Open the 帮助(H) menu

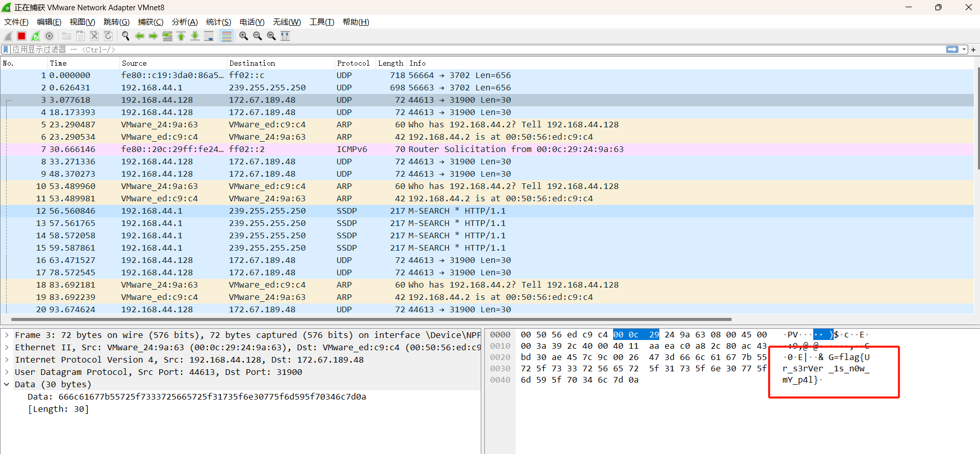click(356, 22)
